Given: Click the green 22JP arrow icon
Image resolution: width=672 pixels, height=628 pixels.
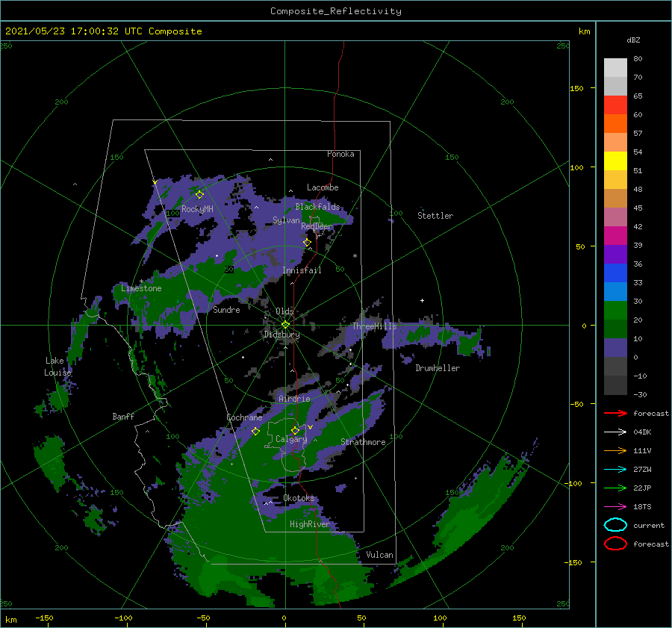Looking at the screenshot, I should 615,488.
